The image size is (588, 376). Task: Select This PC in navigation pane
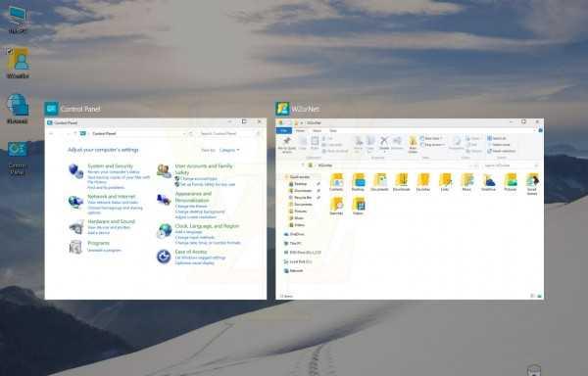292,244
